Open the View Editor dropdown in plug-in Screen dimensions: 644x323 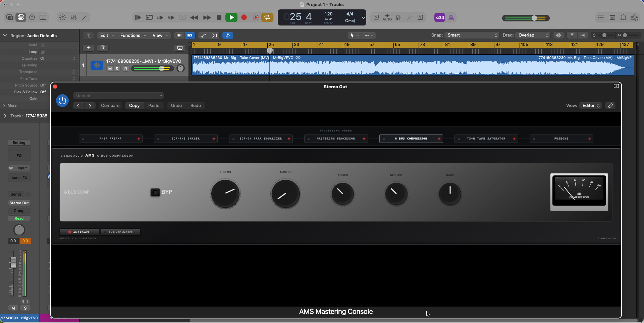[x=591, y=105]
